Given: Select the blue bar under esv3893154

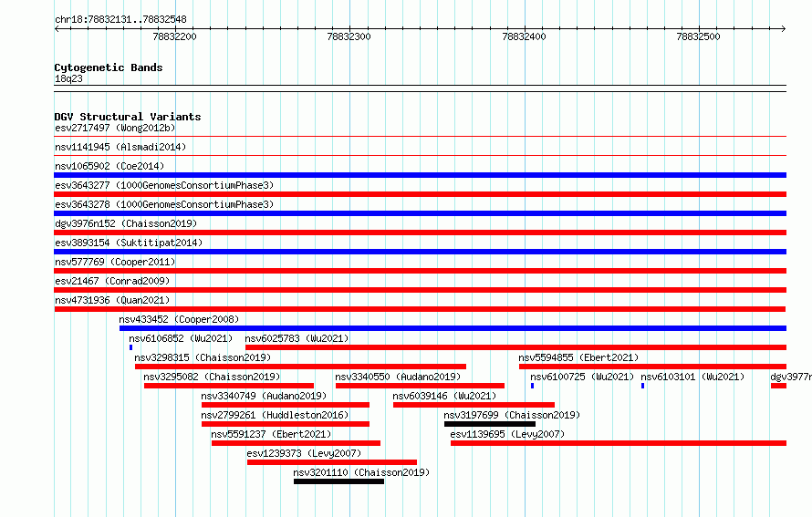Looking at the screenshot, I should [x=420, y=252].
